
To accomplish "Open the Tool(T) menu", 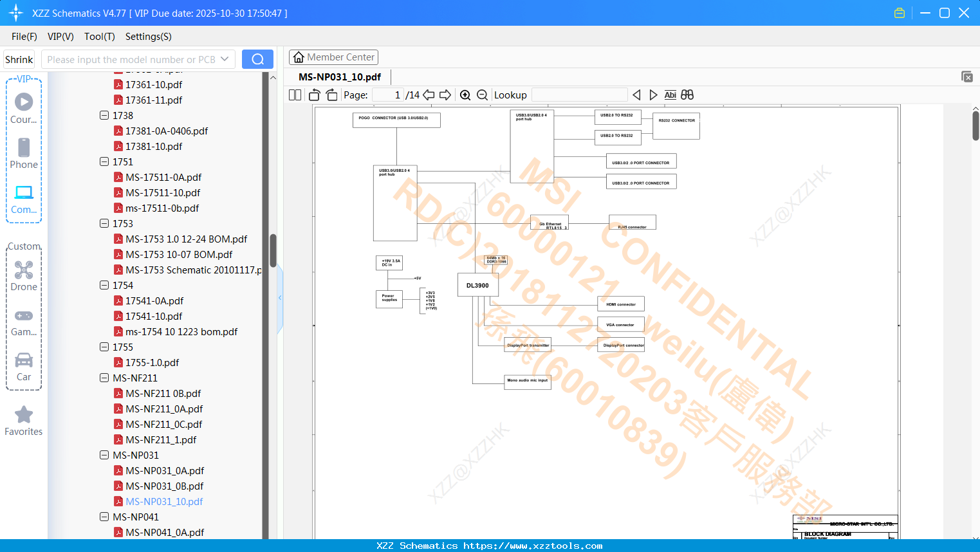I will click(100, 37).
